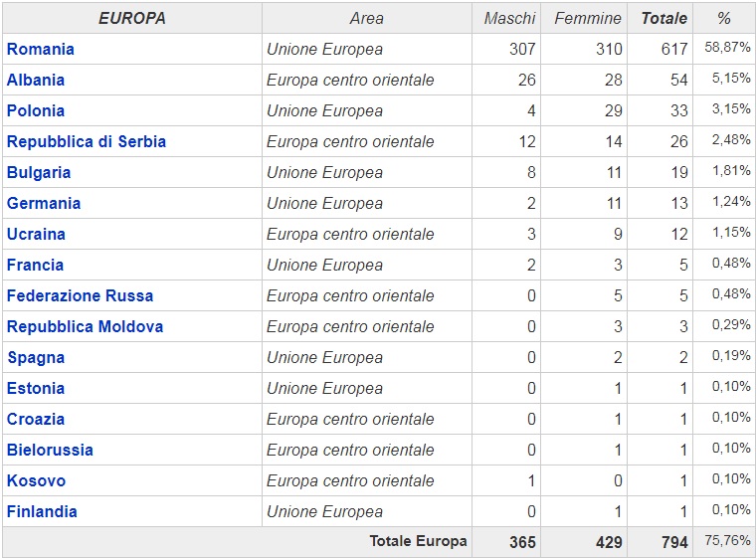Screen dimensions: 756x558
Task: Select the Femmine column header
Action: [x=588, y=18]
